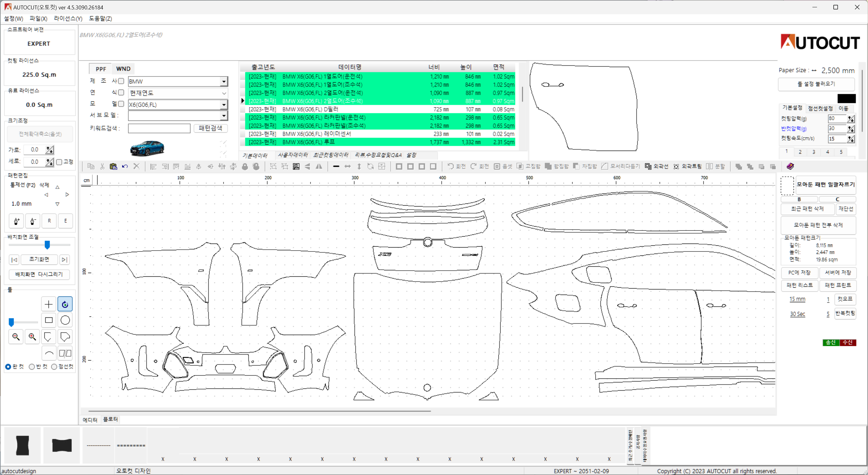The height and width of the screenshot is (475, 868).
Task: Click the 컷팅속도 value stepper
Action: [851, 138]
